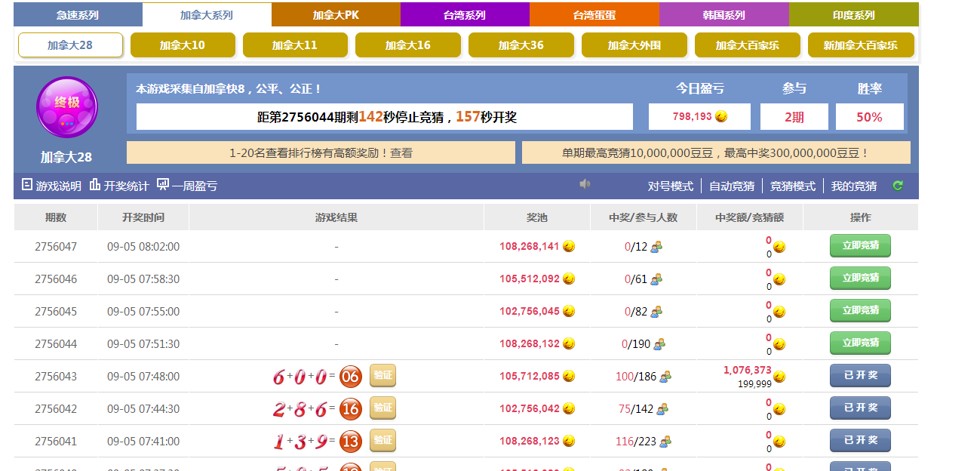The image size is (980, 471).
Task: Open the 我的竞猜 link
Action: 854,186
